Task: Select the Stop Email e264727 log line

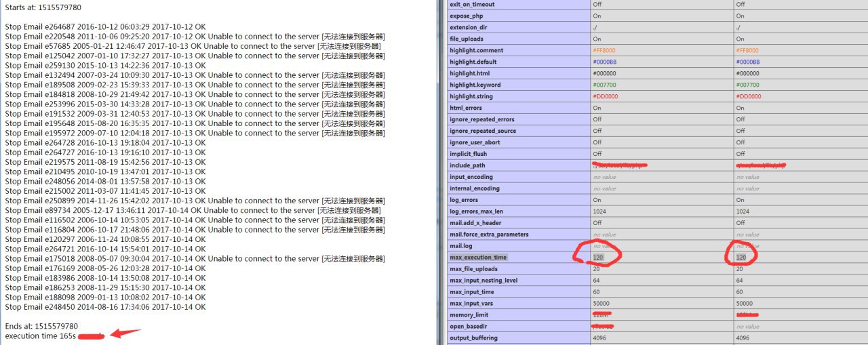Action: [105, 153]
